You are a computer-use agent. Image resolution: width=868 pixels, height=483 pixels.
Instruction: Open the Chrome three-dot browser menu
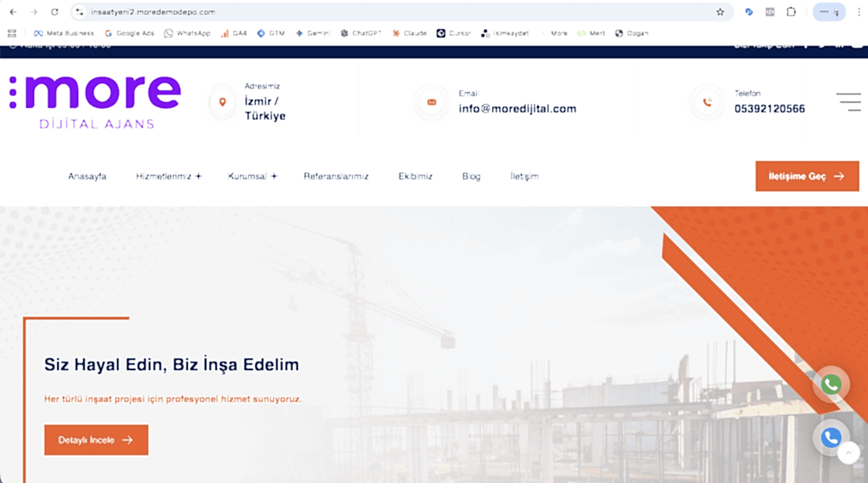coord(859,12)
